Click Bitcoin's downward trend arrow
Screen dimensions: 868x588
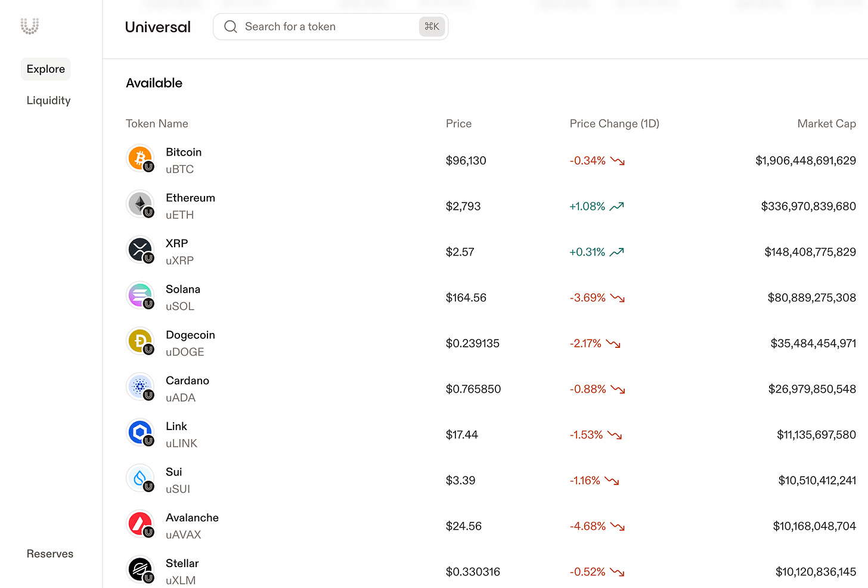(618, 161)
